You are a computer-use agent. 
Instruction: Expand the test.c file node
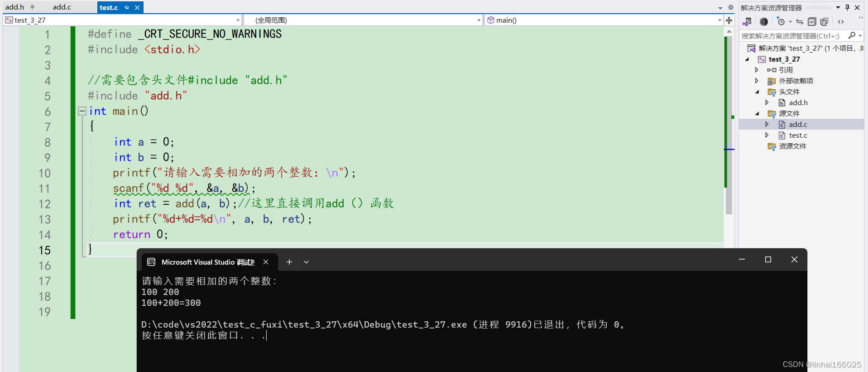(x=767, y=135)
